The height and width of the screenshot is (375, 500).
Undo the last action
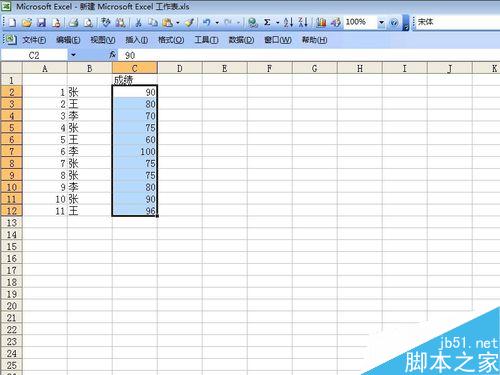pos(207,23)
